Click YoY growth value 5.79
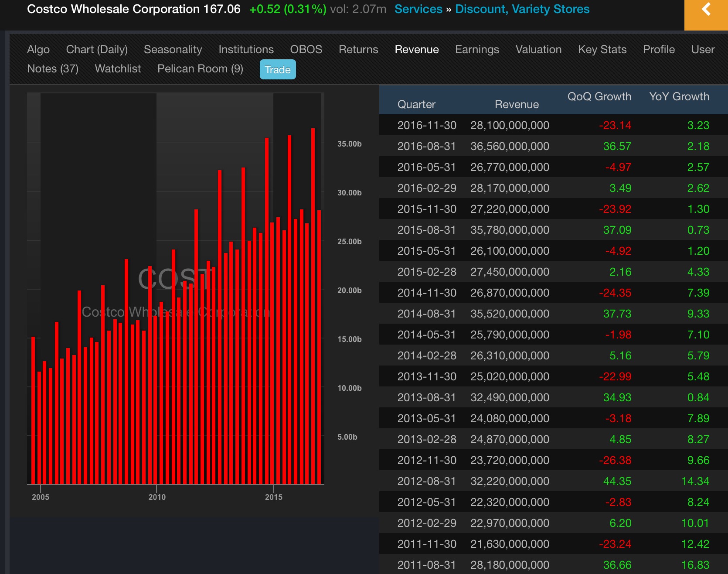The height and width of the screenshot is (574, 728). (x=698, y=356)
